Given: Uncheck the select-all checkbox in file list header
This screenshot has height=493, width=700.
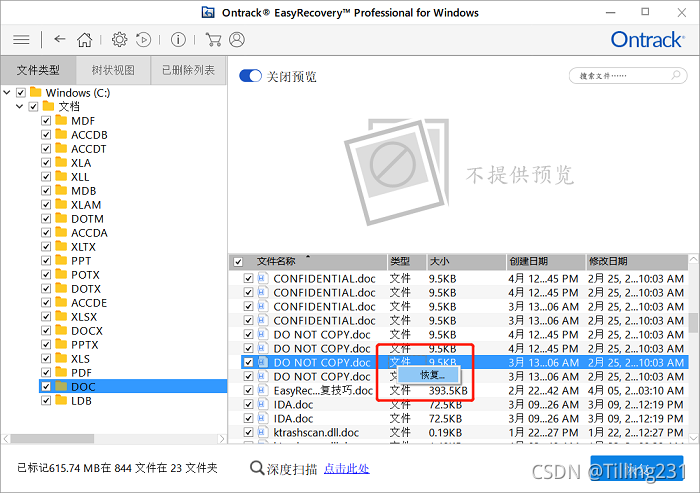Looking at the screenshot, I should click(x=238, y=262).
